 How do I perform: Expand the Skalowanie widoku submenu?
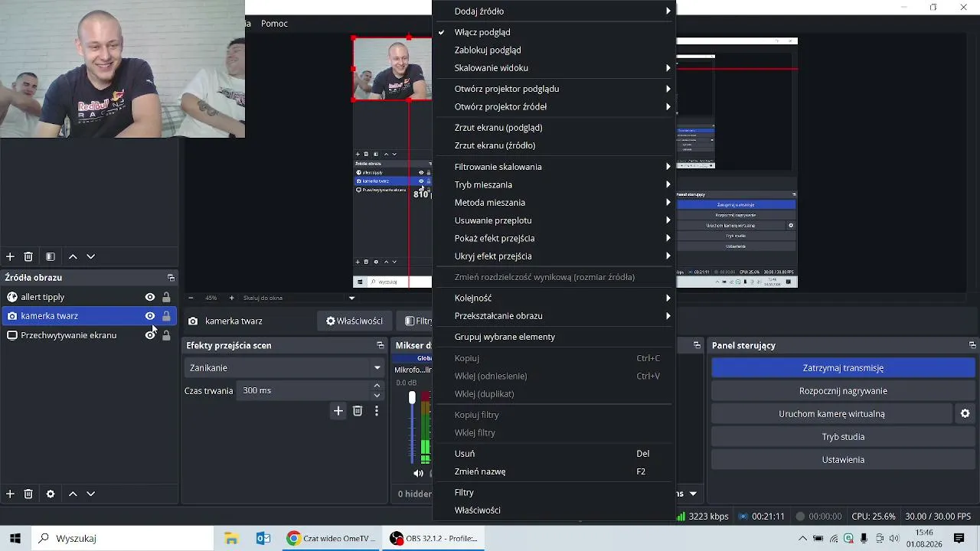pyautogui.click(x=554, y=68)
